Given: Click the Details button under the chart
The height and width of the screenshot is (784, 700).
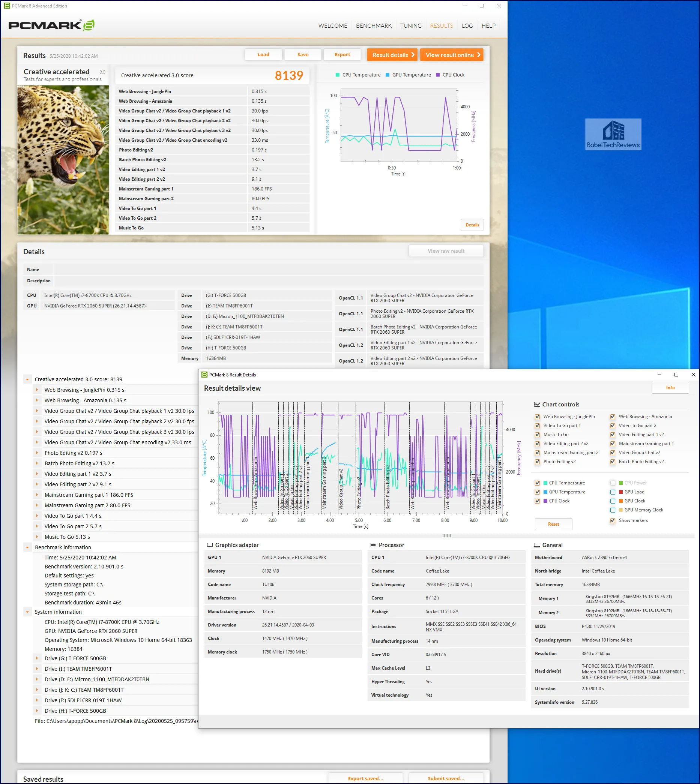Looking at the screenshot, I should point(472,225).
